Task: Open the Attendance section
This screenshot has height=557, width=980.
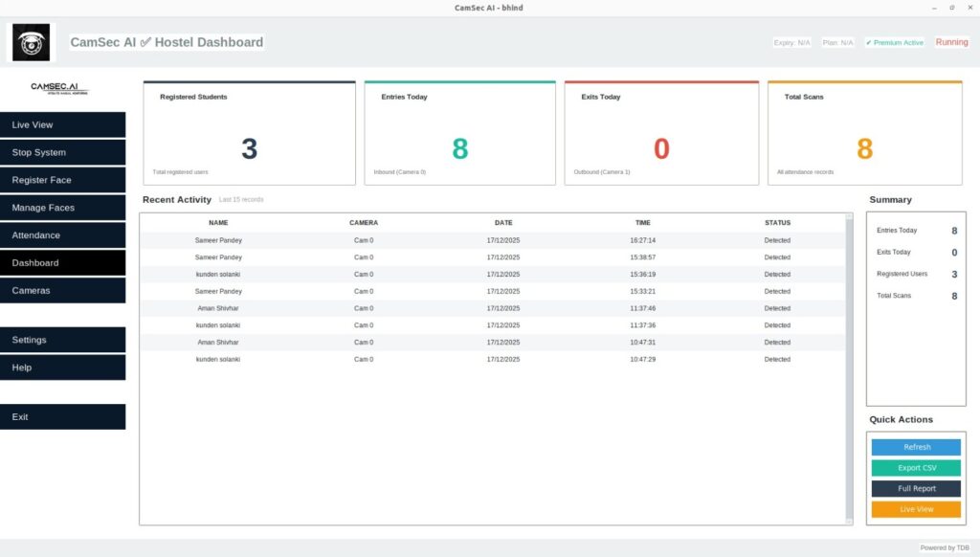Action: point(62,235)
